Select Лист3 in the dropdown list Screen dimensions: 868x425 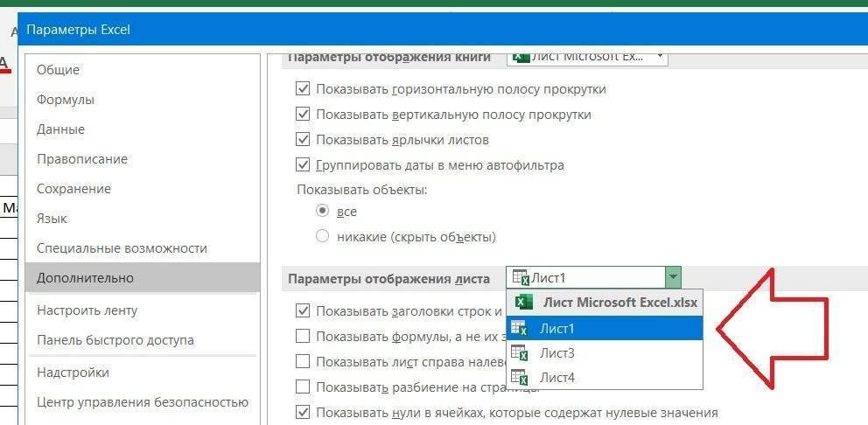[x=605, y=353]
